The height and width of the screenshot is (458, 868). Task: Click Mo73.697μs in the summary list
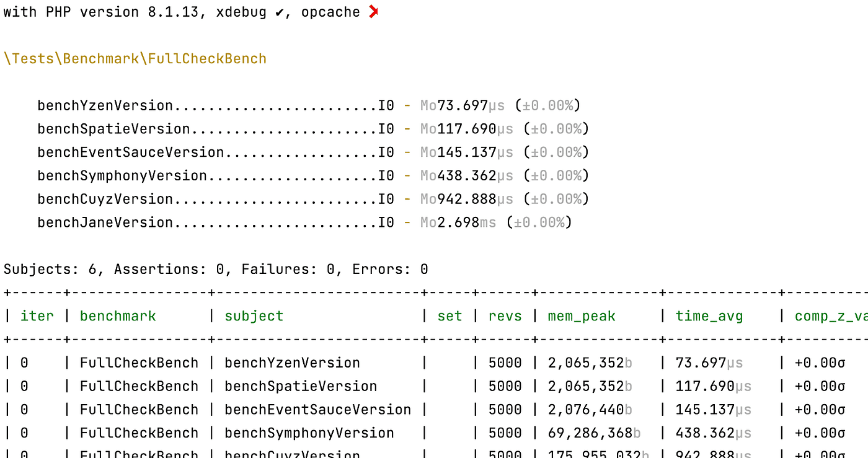coord(463,105)
